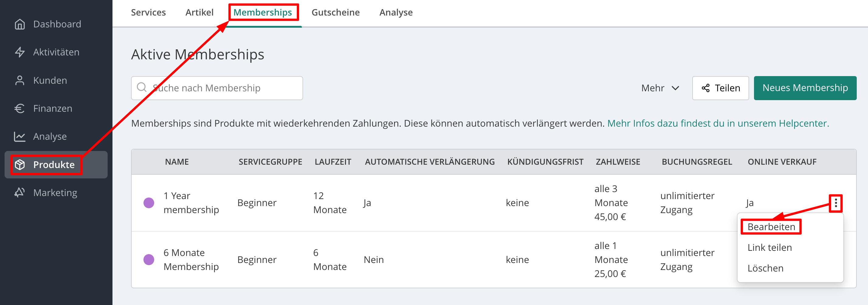Click purple color dot of 6 Monate Membership
Viewport: 868px width, 305px height.
[x=149, y=260]
